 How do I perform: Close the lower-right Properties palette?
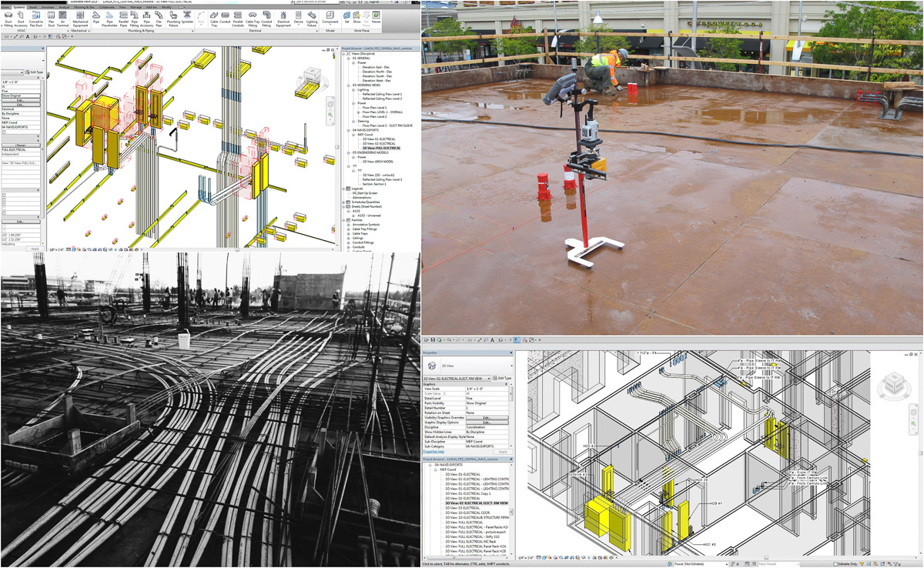(x=511, y=352)
